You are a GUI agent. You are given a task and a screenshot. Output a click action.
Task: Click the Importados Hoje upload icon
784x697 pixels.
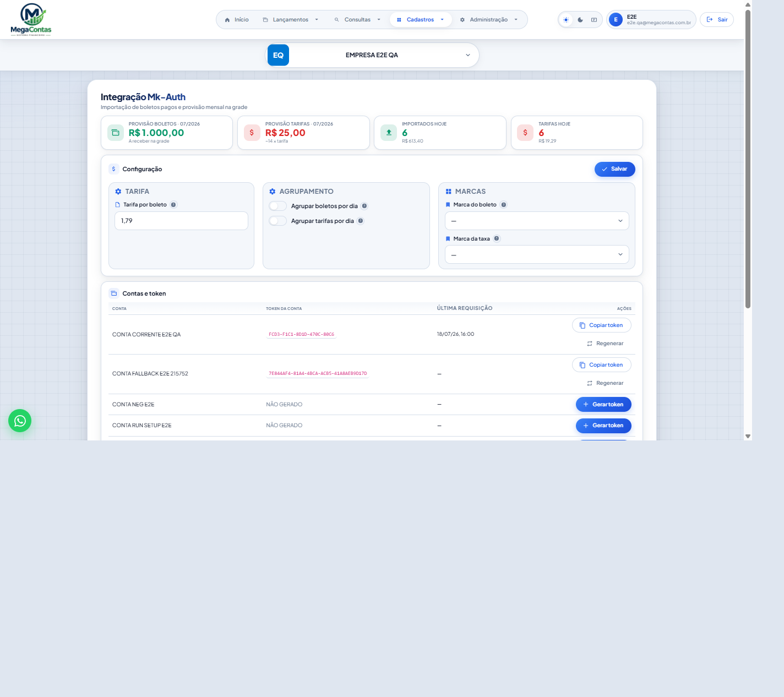[x=389, y=133]
